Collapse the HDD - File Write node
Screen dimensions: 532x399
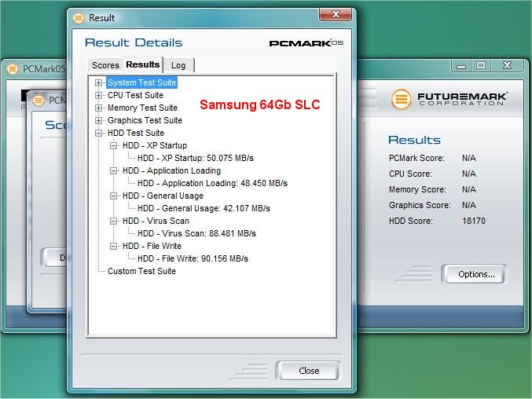coord(113,246)
